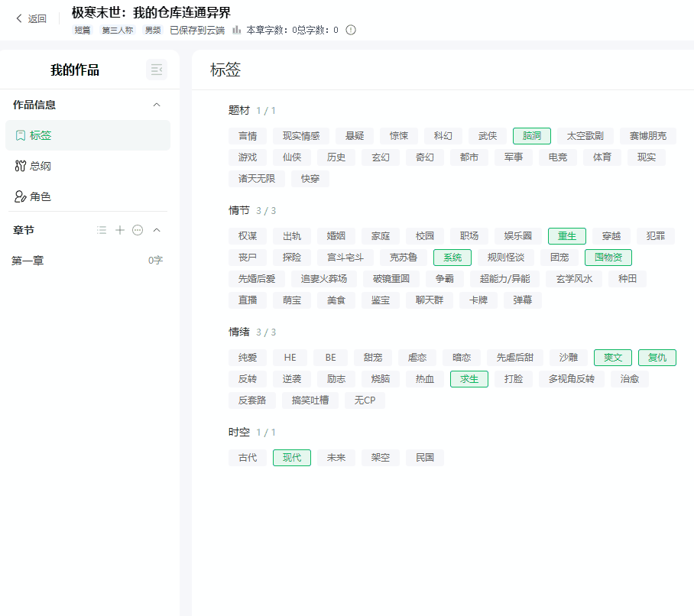The width and height of the screenshot is (694, 616).
Task: Open 第一章 in the chapter list
Action: point(28,261)
